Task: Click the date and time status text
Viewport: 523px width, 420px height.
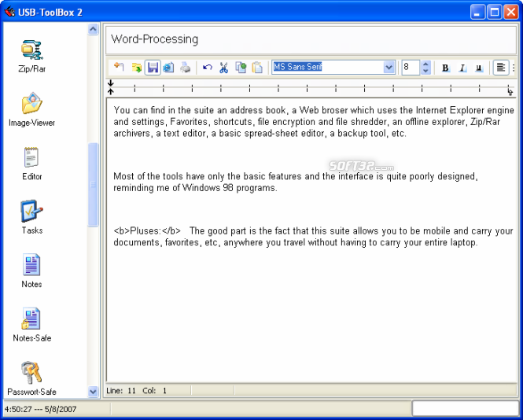Action: click(x=41, y=409)
